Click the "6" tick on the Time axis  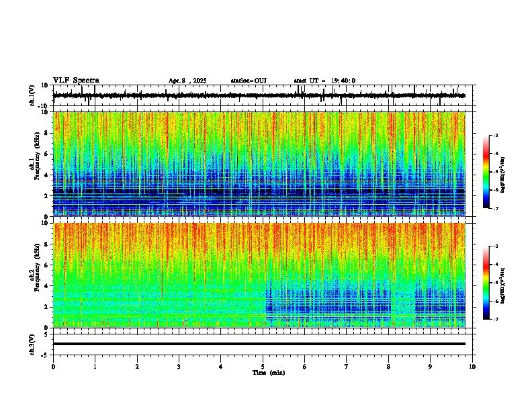point(305,367)
